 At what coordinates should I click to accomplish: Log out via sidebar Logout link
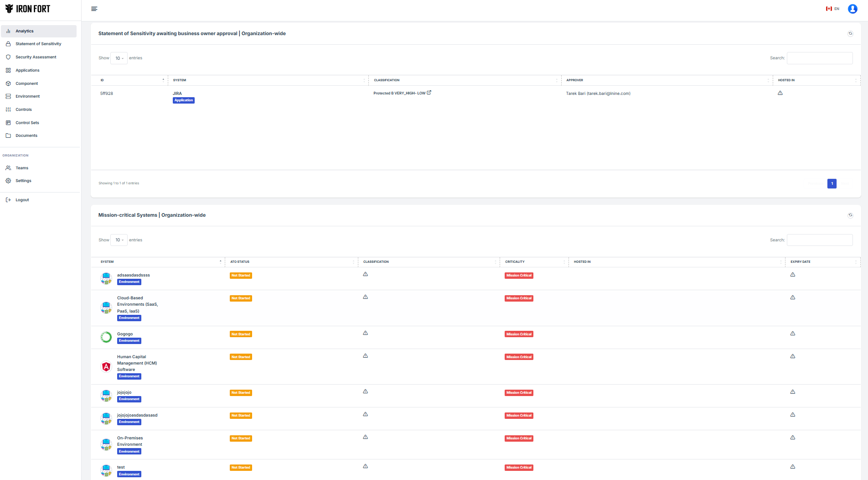click(x=22, y=200)
